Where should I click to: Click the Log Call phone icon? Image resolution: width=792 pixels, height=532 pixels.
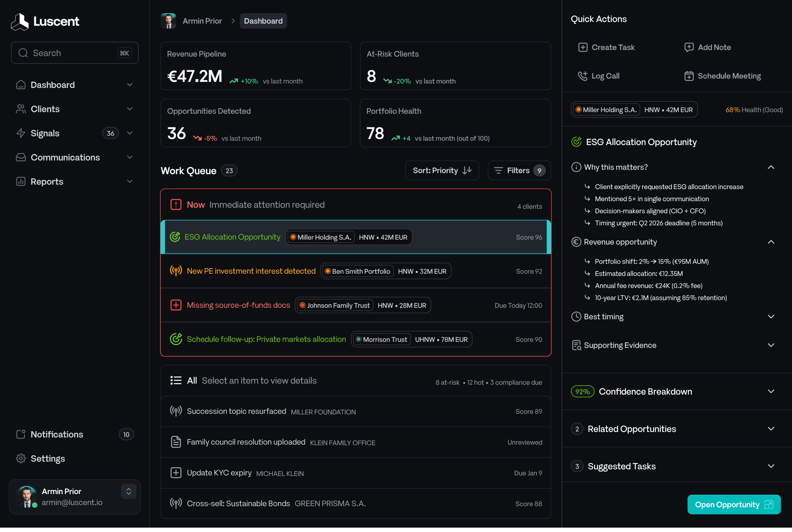[x=582, y=76]
